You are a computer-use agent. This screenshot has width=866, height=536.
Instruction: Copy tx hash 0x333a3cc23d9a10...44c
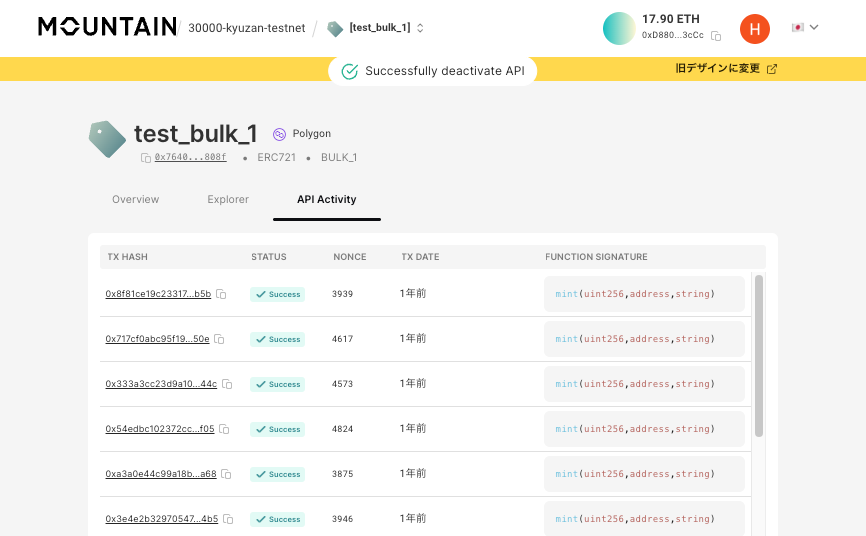[x=227, y=385]
